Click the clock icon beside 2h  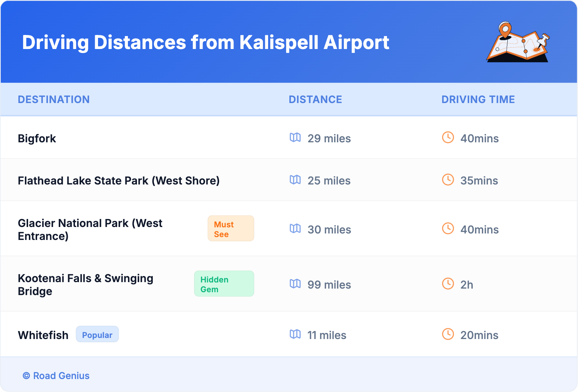click(448, 284)
